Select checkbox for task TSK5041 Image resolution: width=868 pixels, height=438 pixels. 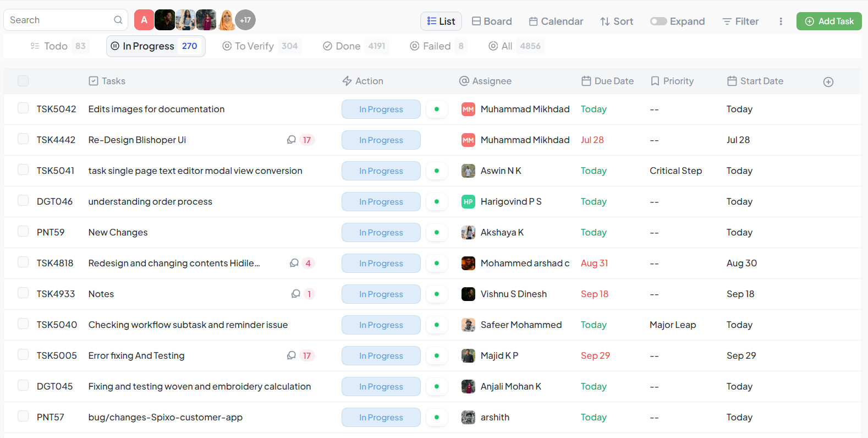23,170
